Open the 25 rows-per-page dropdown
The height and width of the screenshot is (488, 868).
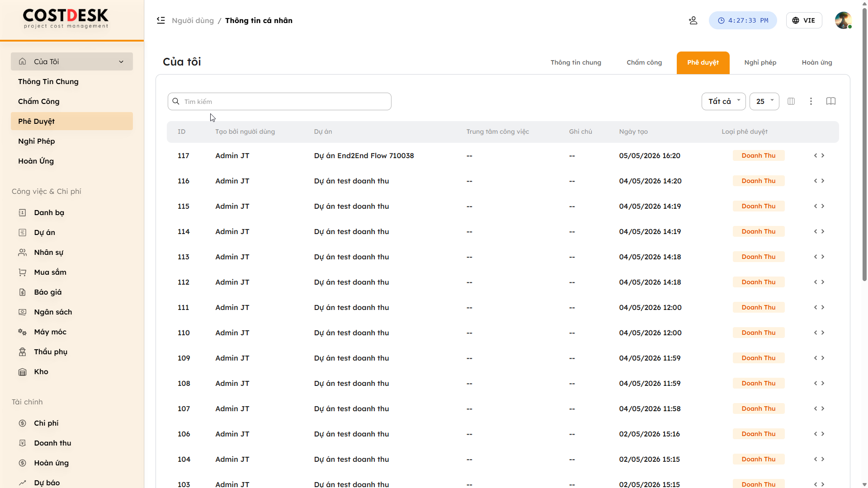(764, 101)
